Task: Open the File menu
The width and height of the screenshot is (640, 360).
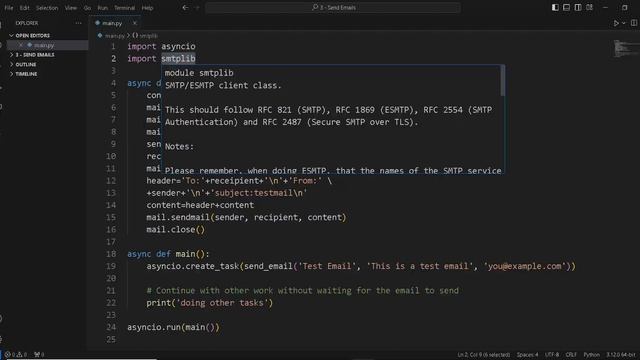Action: [9, 8]
